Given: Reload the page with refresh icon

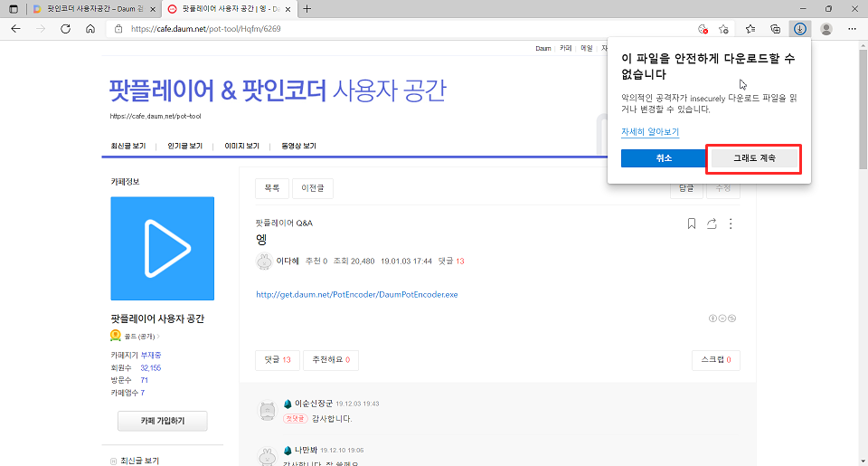Looking at the screenshot, I should tap(65, 29).
